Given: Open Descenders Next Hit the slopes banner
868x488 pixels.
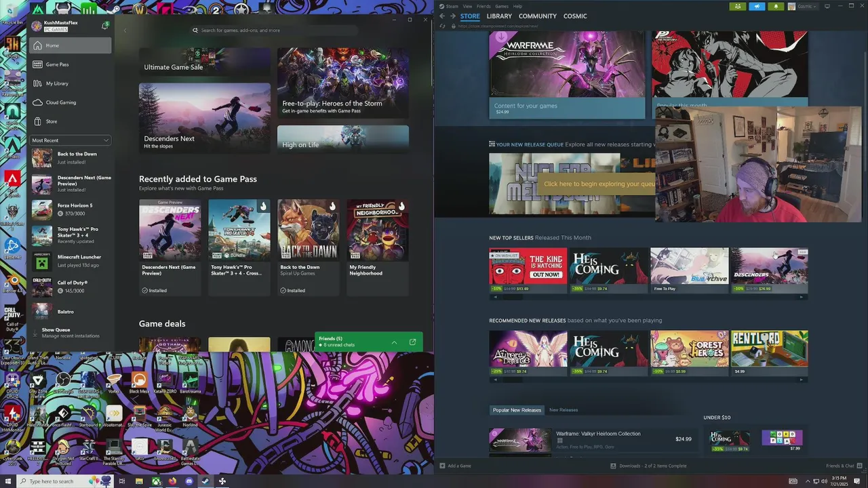Looking at the screenshot, I should tap(205, 117).
